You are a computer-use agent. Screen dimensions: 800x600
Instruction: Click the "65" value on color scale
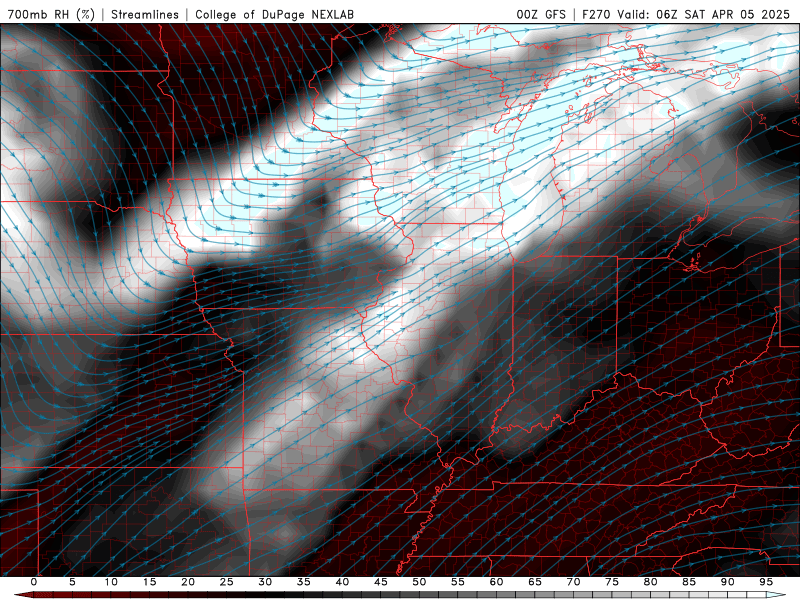click(535, 582)
